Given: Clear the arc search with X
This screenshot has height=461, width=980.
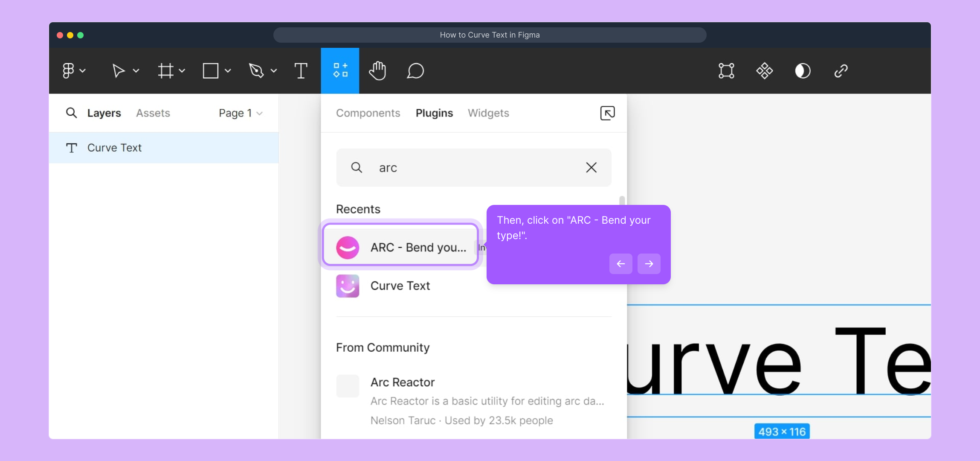Looking at the screenshot, I should [x=591, y=167].
